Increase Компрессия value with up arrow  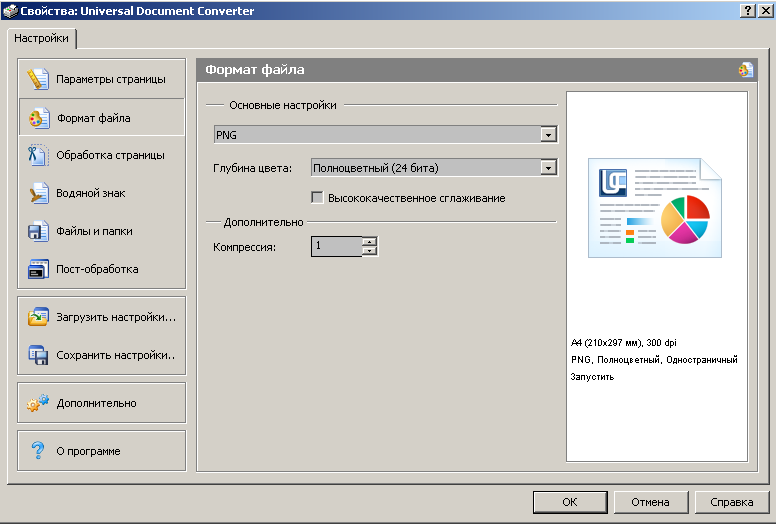369,241
